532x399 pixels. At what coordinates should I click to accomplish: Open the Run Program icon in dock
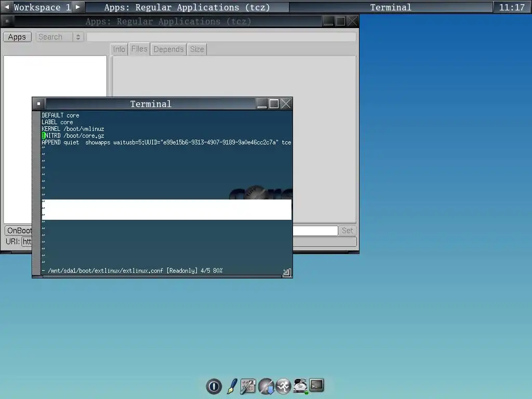283,386
